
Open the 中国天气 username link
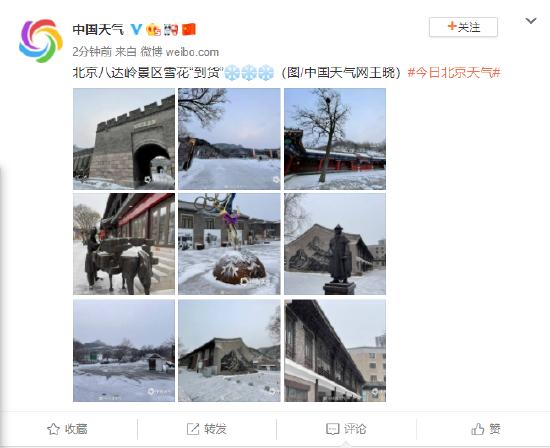[98, 29]
